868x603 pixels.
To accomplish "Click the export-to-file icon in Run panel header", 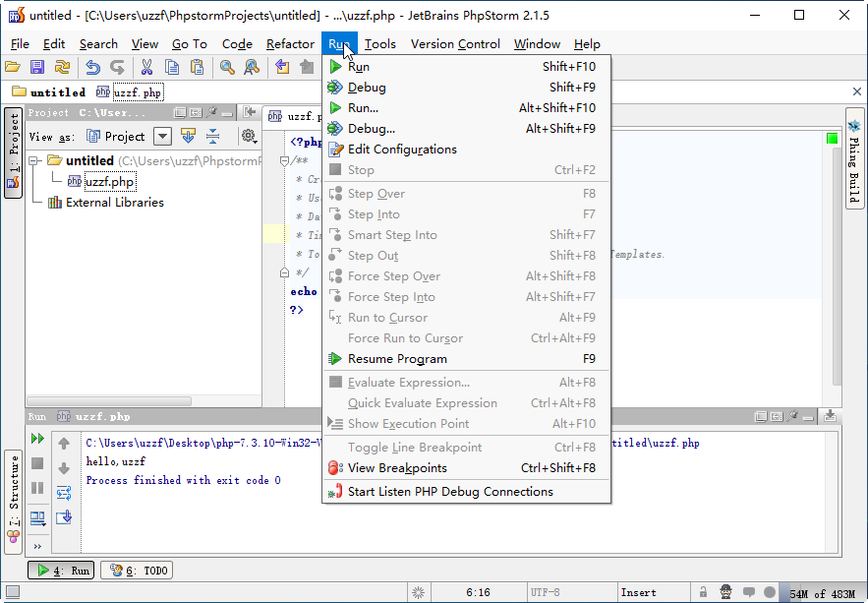I will pos(830,416).
